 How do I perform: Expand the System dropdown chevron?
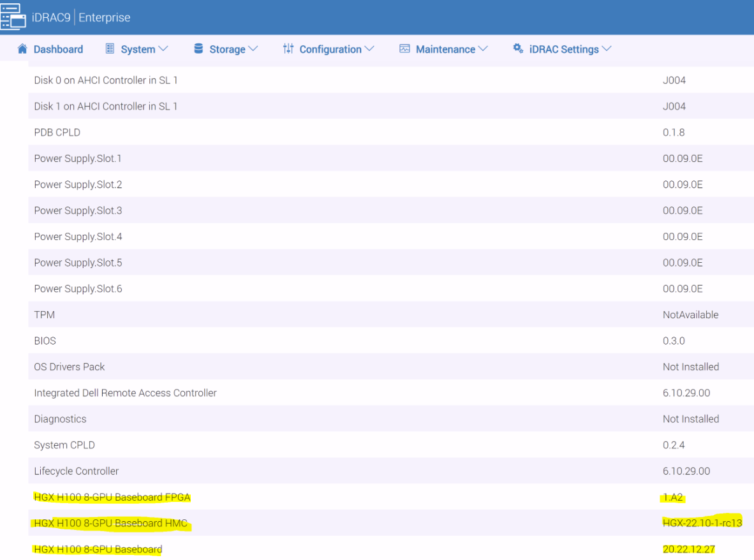click(x=164, y=49)
